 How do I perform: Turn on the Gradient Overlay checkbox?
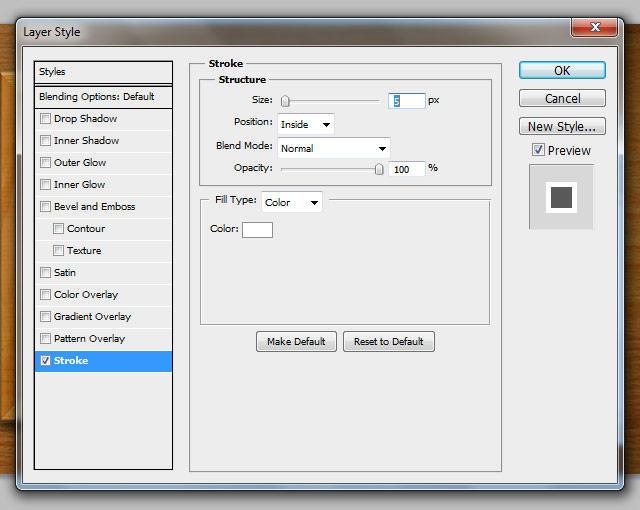click(45, 317)
